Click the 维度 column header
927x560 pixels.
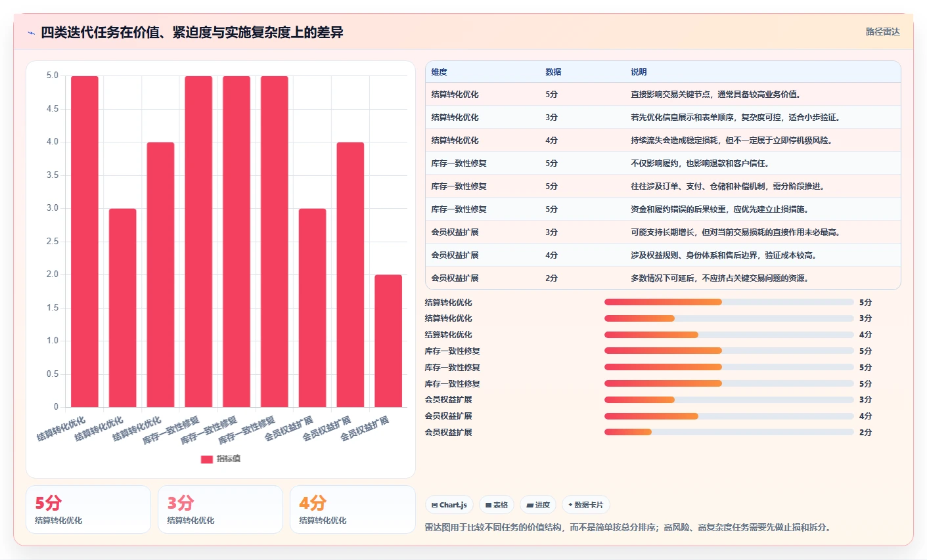click(x=440, y=72)
